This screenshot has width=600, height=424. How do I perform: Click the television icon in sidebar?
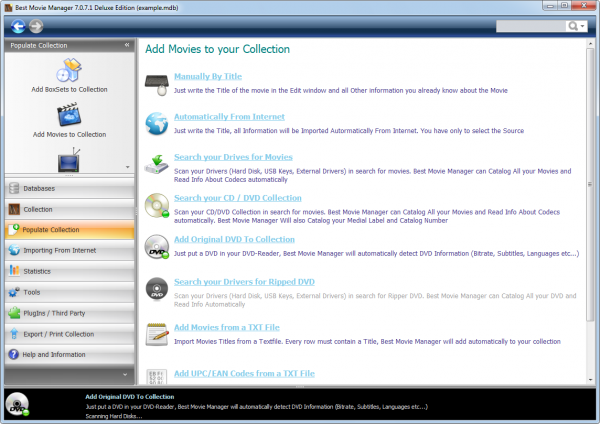[69, 160]
